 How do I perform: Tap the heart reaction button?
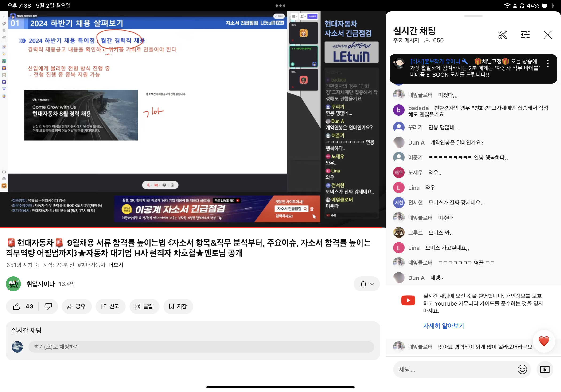pos(544,341)
